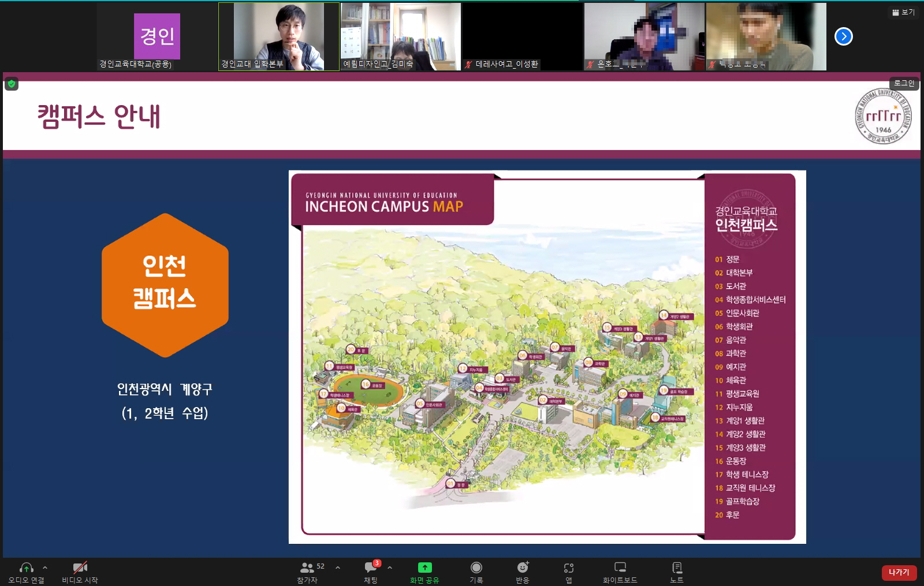
Task: Open the view menu at top right
Action: tap(904, 12)
